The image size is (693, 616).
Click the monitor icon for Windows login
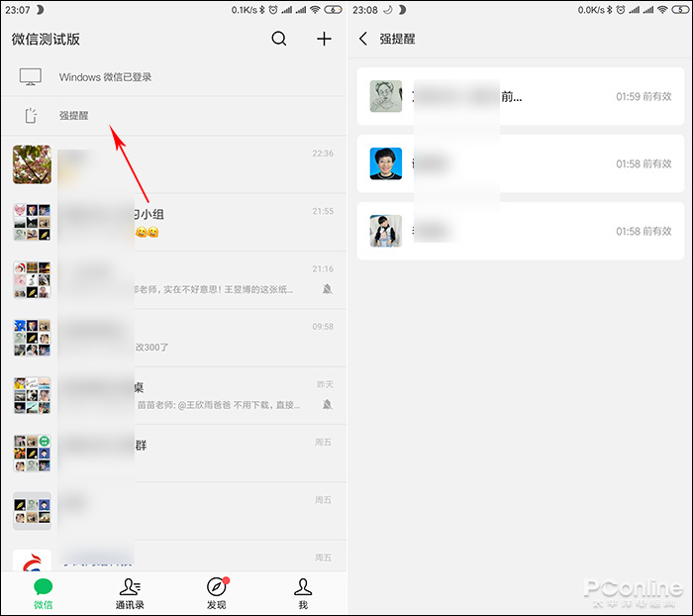(31, 77)
